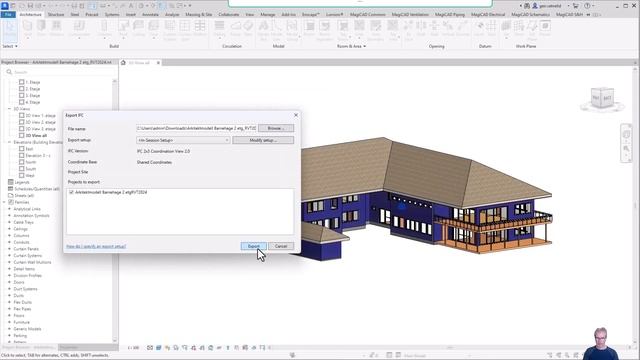Select the Area Boundary tool

(x=376, y=30)
